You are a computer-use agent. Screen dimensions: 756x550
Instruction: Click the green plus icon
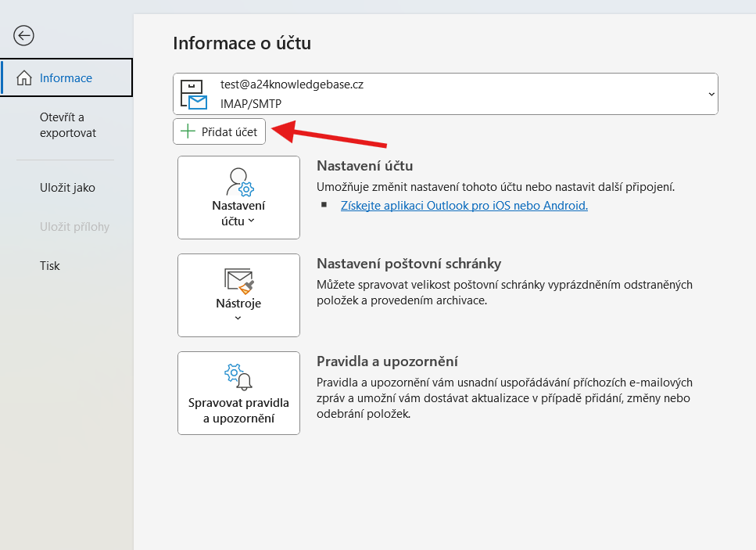point(188,131)
